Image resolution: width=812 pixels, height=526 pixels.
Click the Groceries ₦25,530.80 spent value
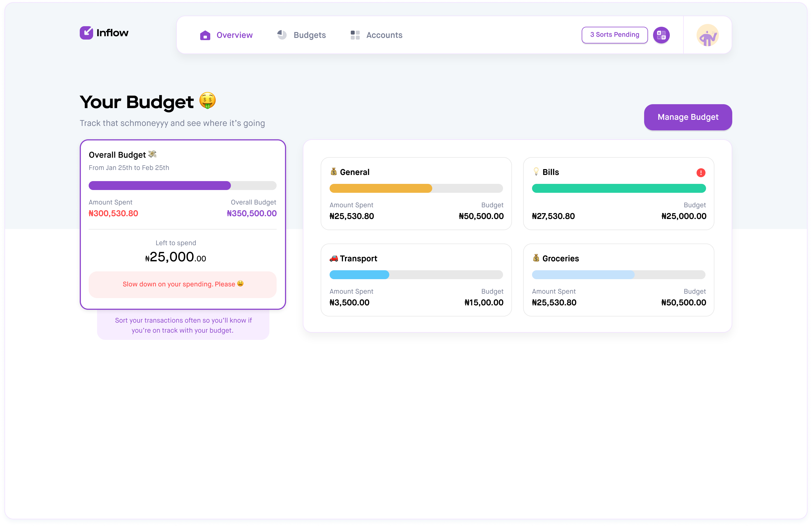554,303
